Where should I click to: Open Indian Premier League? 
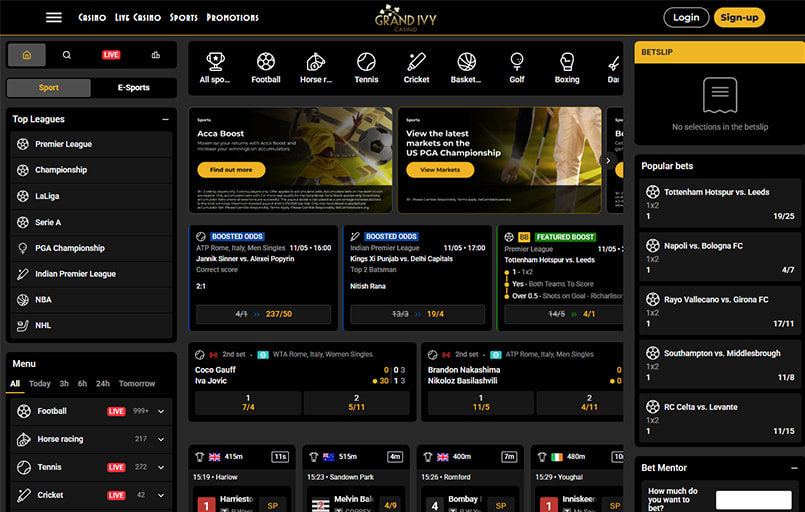[91, 274]
